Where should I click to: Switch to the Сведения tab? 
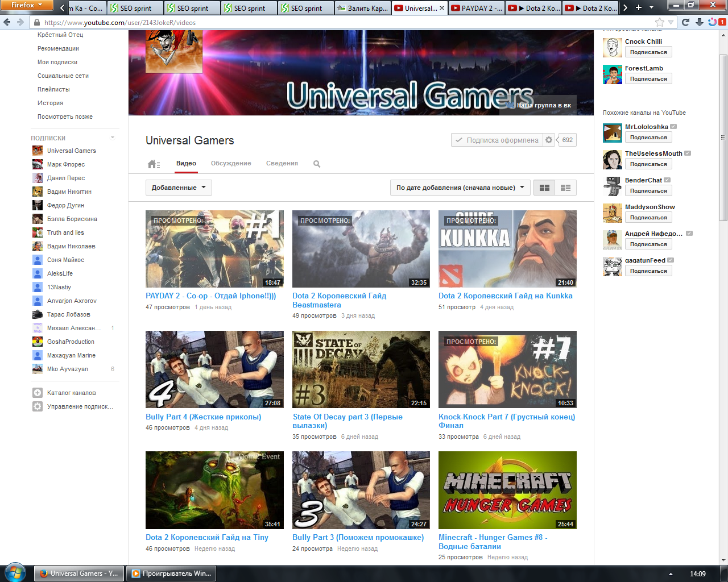[x=282, y=163]
